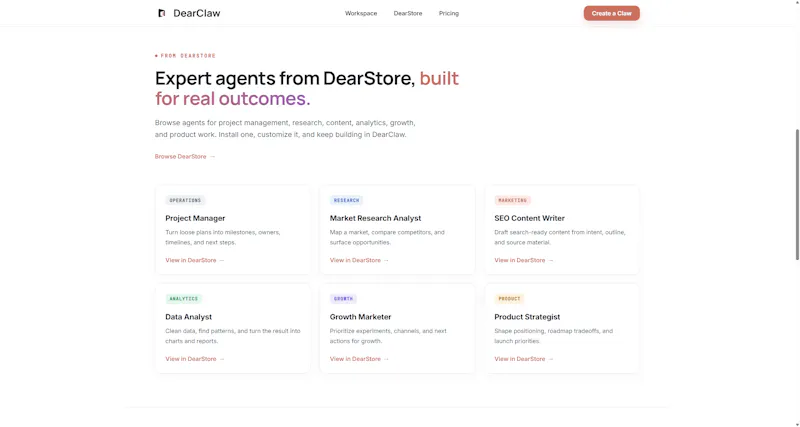The height and width of the screenshot is (427, 800).
Task: Click the Product Strategist card title
Action: (x=527, y=317)
